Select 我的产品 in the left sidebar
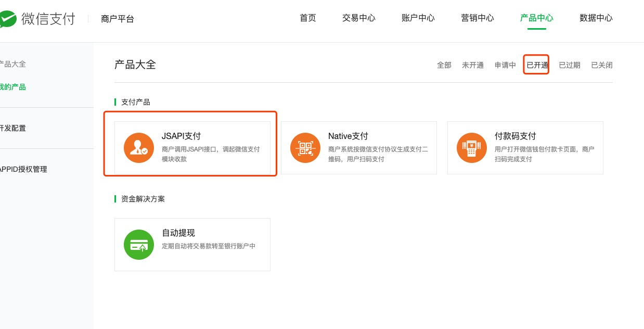This screenshot has width=644, height=329. (12, 87)
